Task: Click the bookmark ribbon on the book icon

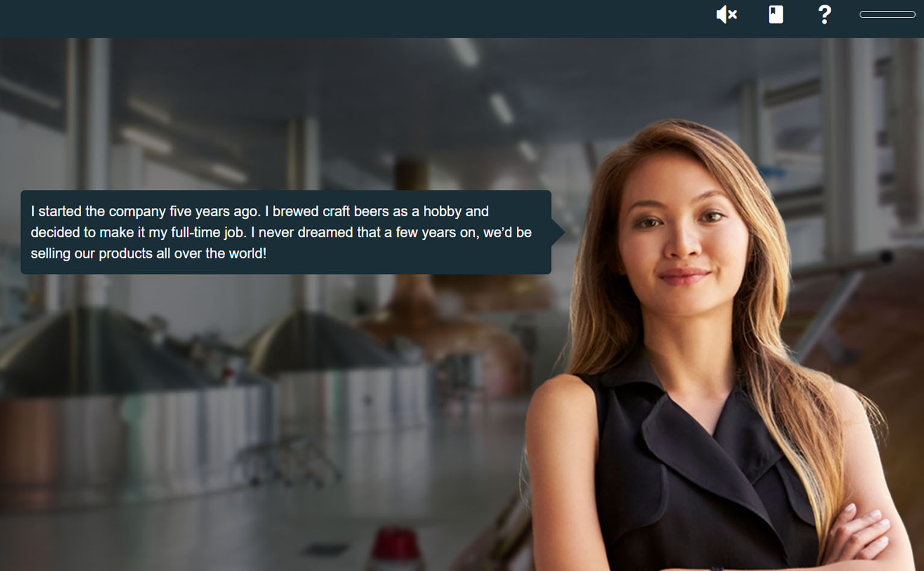Action: point(773,10)
